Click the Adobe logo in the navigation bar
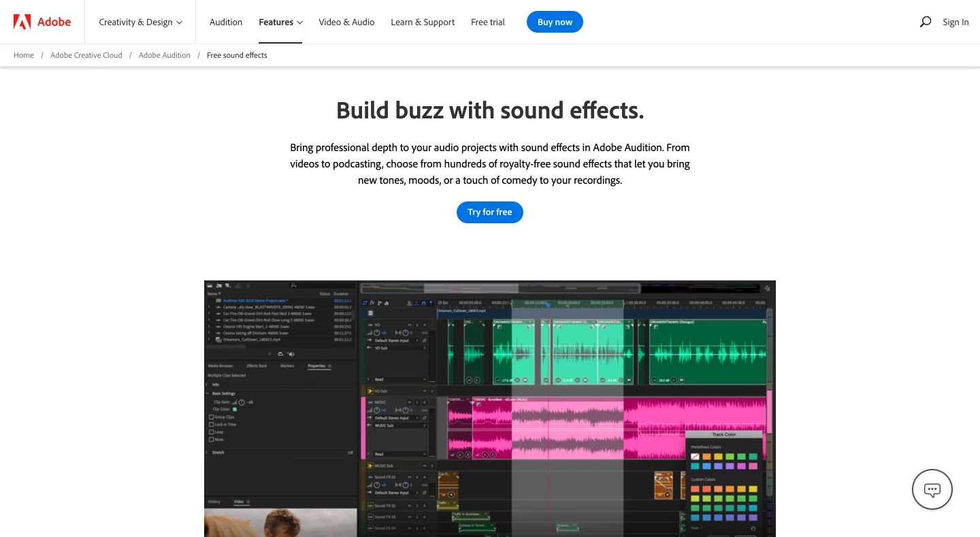 click(x=41, y=21)
